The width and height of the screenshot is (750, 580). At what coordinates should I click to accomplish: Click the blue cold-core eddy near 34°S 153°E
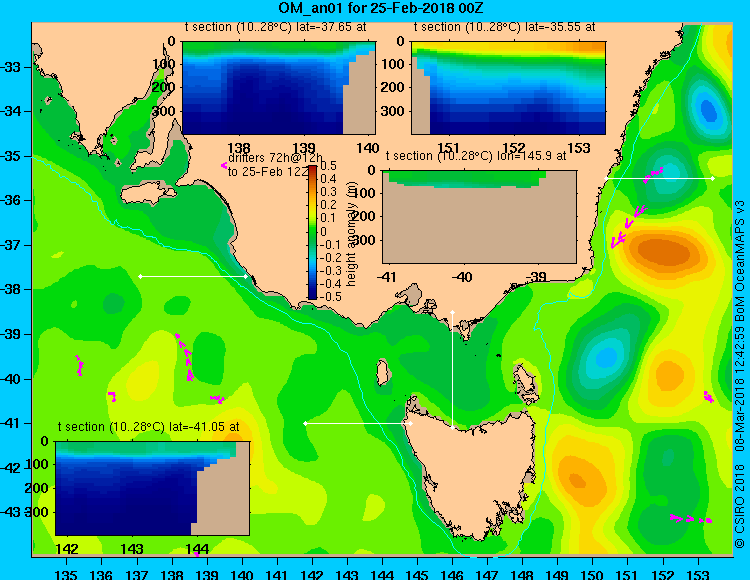(x=707, y=110)
